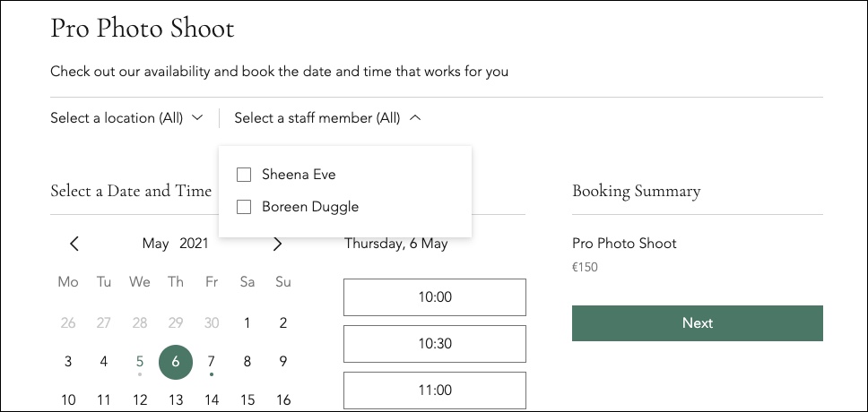This screenshot has width=868, height=412.
Task: Choose the 10:00 time slot
Action: 435,297
